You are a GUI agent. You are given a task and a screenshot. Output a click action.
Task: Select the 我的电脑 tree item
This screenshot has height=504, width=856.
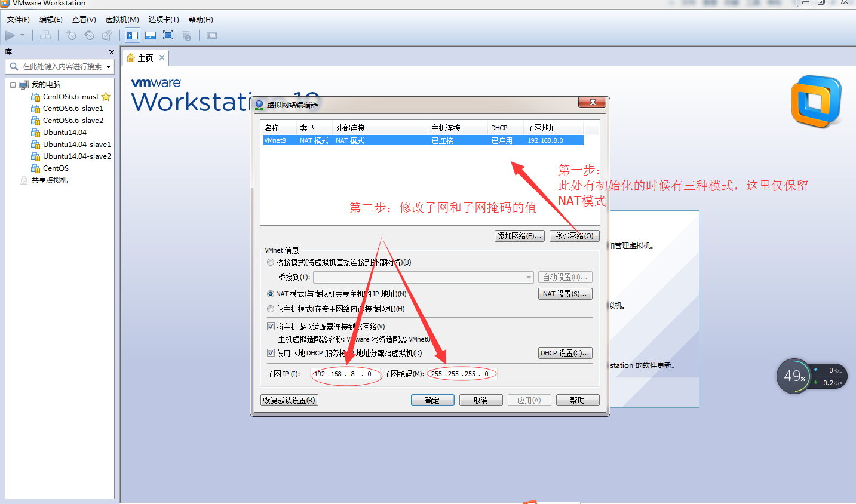[45, 85]
